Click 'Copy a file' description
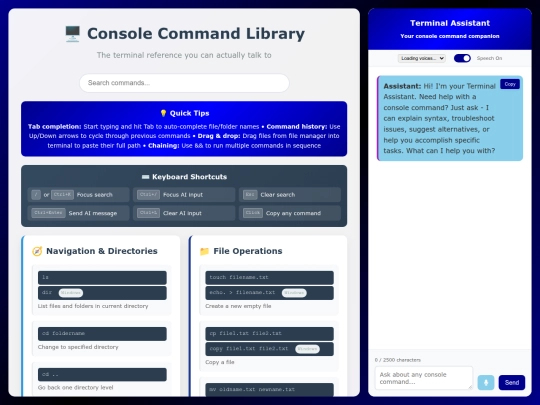The image size is (540, 405). (220, 362)
